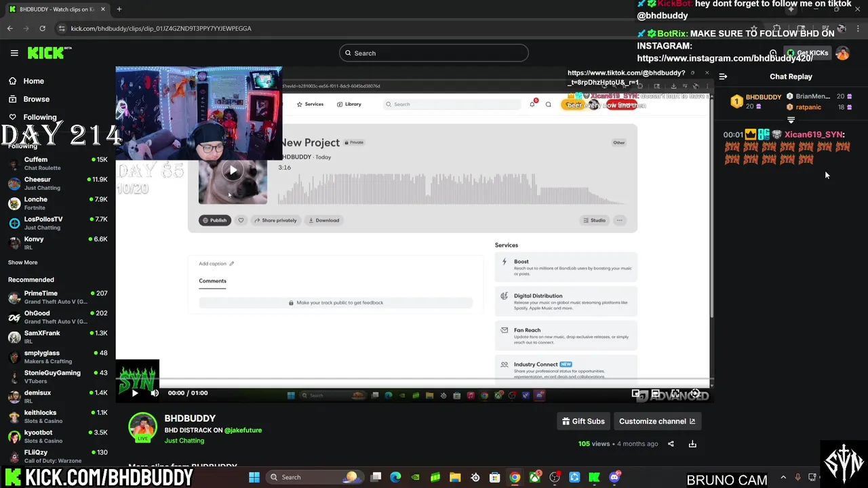This screenshot has width=868, height=488.
Task: Open the profile avatar menu
Action: (x=842, y=53)
